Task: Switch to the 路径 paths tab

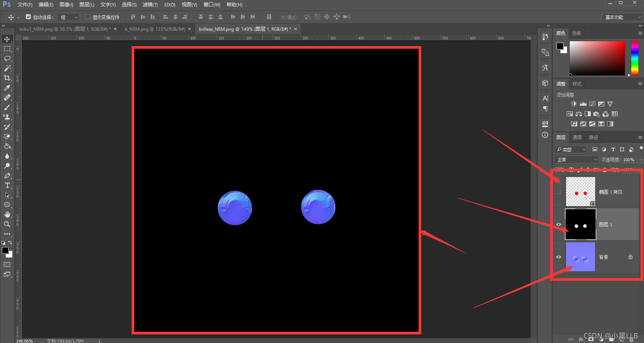Action: (593, 138)
